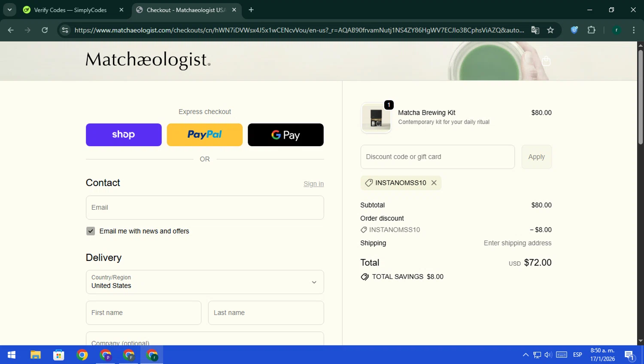
Task: Remove the INSTANOMSS10 discount code chip
Action: point(434,183)
